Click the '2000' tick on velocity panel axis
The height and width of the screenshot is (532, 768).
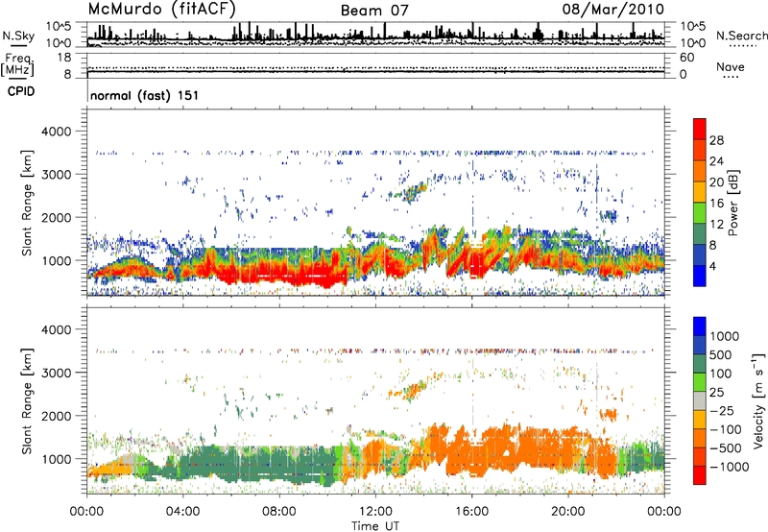(56, 416)
